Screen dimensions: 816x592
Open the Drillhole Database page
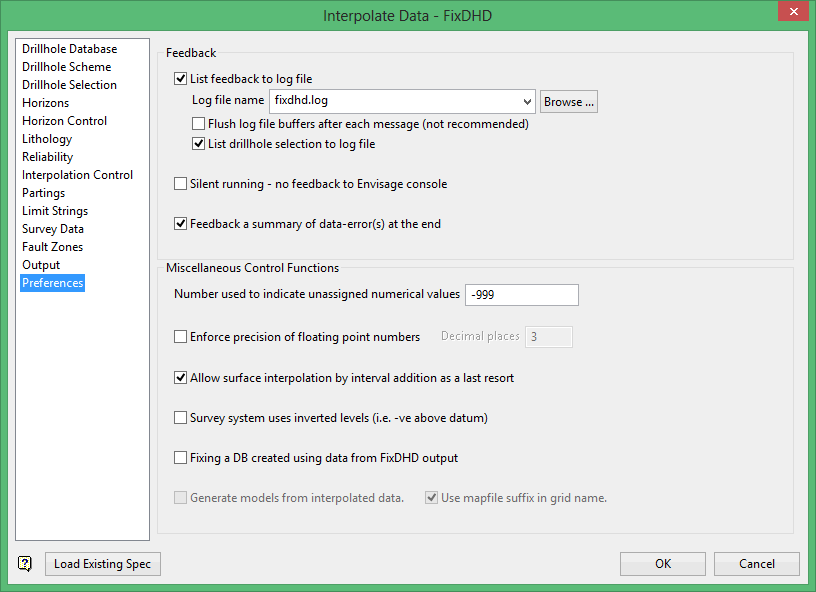pos(69,49)
